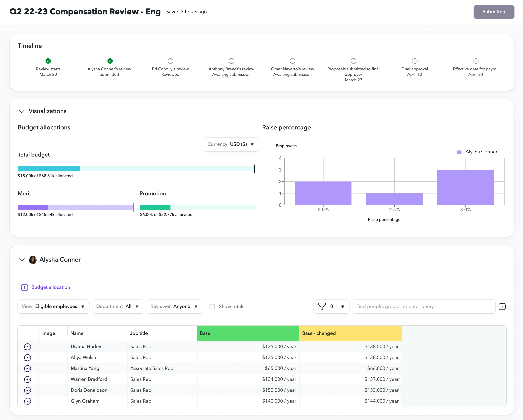The height and width of the screenshot is (420, 523).
Task: Open the Currency USD dropdown
Action: coord(231,144)
